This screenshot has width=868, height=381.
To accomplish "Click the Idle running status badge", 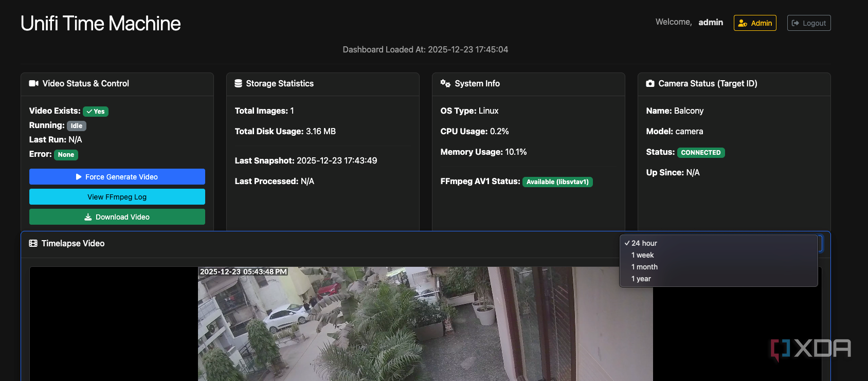I will point(77,125).
